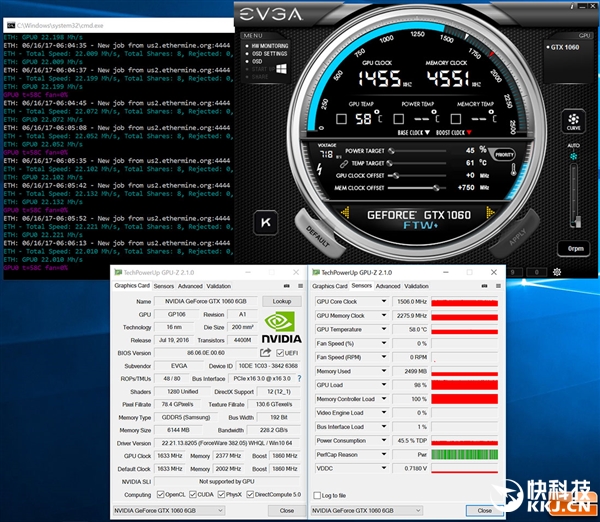Toggle the UEFI checkbox in GPU-Z
Screen dimensions: 600x522
pos(280,353)
